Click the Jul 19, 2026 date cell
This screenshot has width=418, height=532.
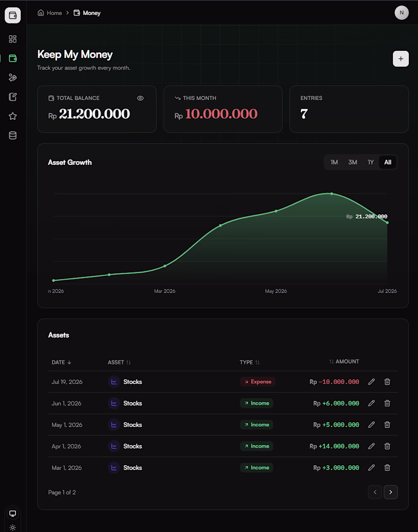tap(67, 382)
